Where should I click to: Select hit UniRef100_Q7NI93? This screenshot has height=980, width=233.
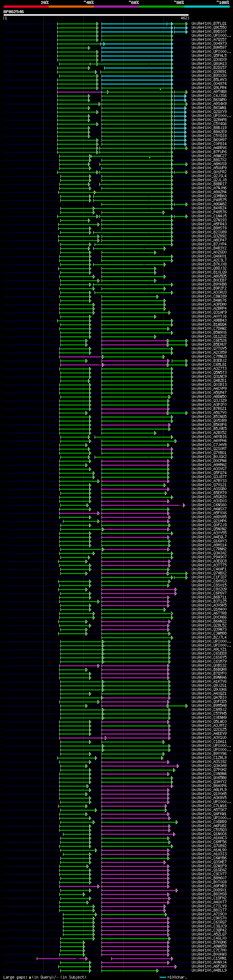pos(209,220)
